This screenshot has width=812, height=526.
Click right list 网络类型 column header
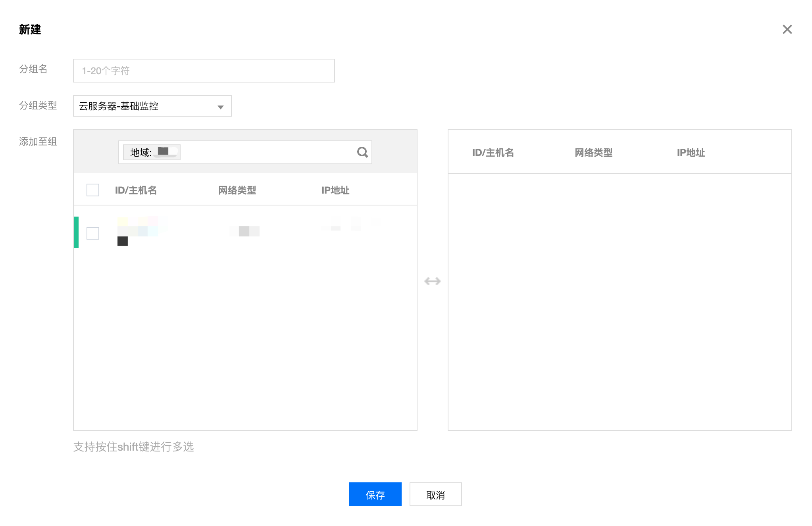[x=593, y=153]
